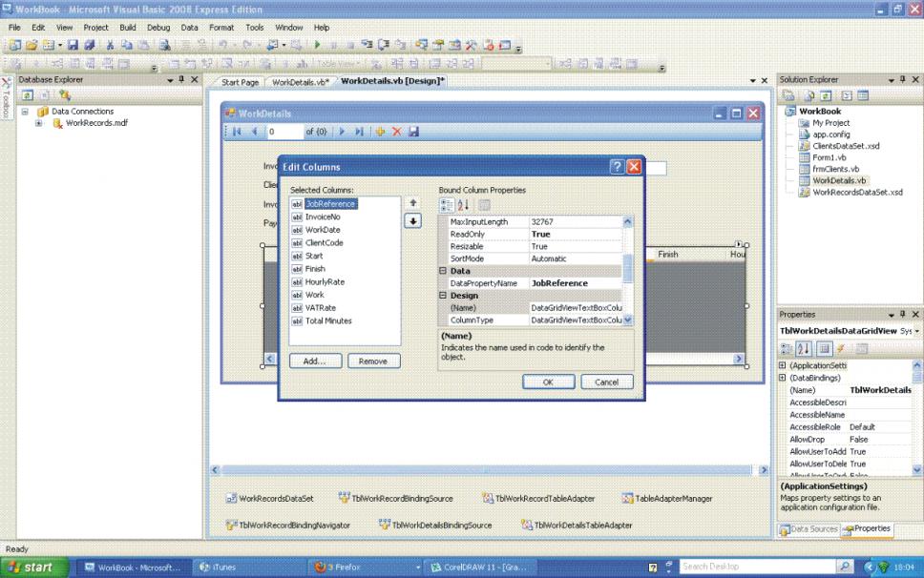The width and height of the screenshot is (924, 578).
Task: Click the Search Desktop field in taskbar
Action: click(x=757, y=567)
